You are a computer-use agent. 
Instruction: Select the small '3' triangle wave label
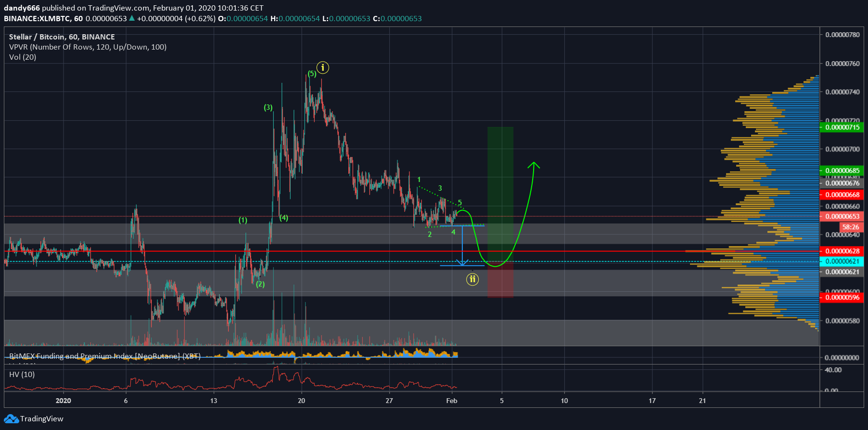tap(440, 188)
